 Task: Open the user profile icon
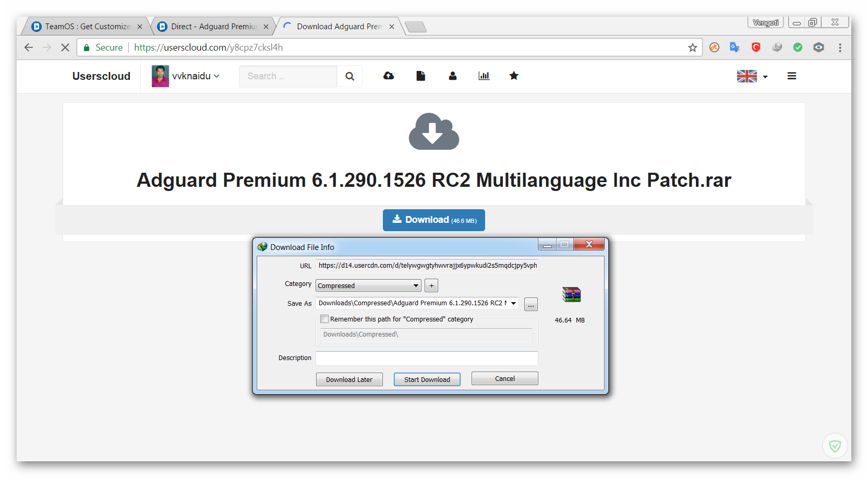click(453, 76)
